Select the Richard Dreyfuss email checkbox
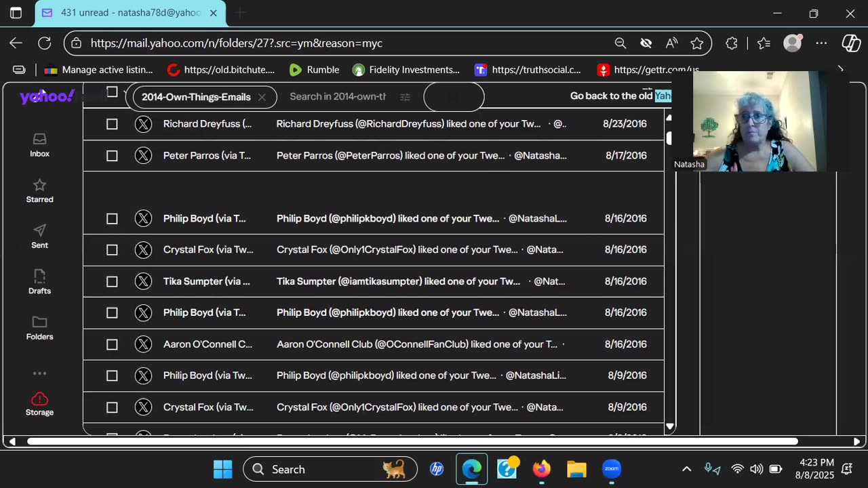Image resolution: width=868 pixels, height=488 pixels. click(x=112, y=124)
